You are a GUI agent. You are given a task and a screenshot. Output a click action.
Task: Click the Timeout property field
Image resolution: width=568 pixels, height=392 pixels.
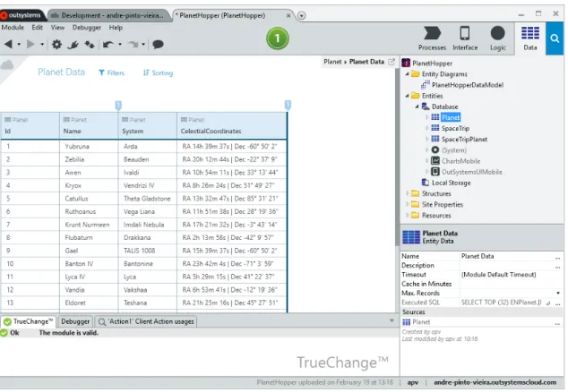click(511, 275)
